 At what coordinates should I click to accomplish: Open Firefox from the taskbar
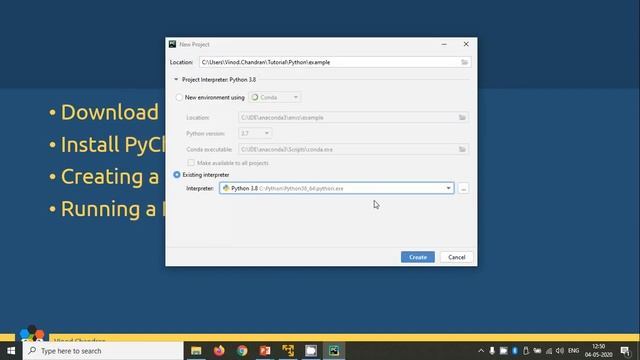[x=219, y=351]
